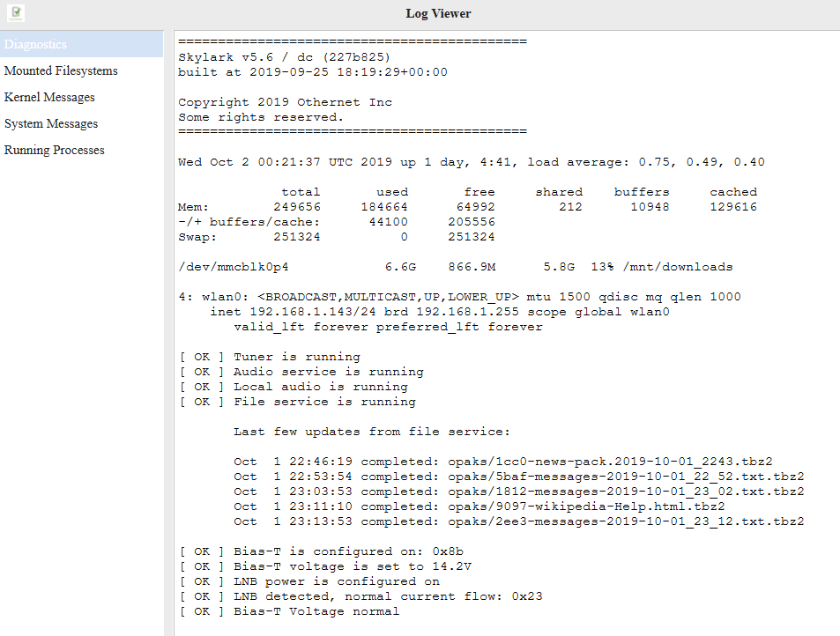View the Running Processes list
This screenshot has width=840, height=636.
[x=55, y=150]
